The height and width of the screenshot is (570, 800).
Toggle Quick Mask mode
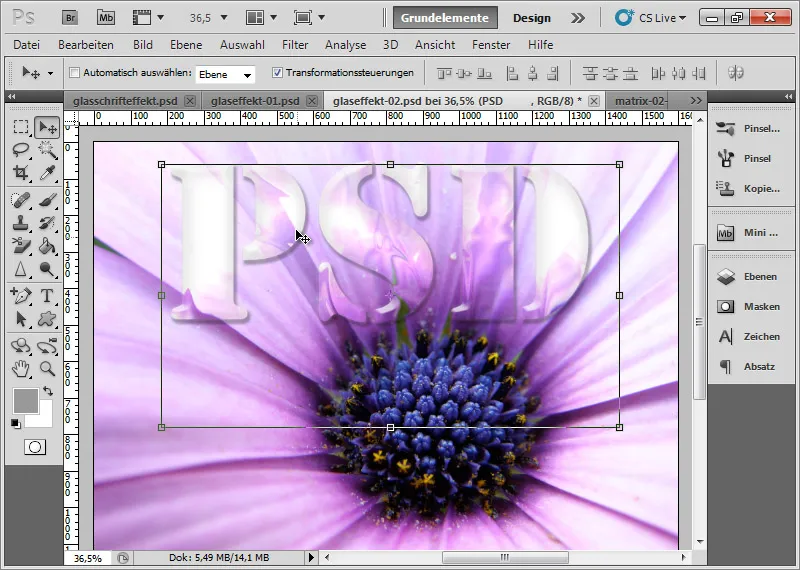pos(35,448)
